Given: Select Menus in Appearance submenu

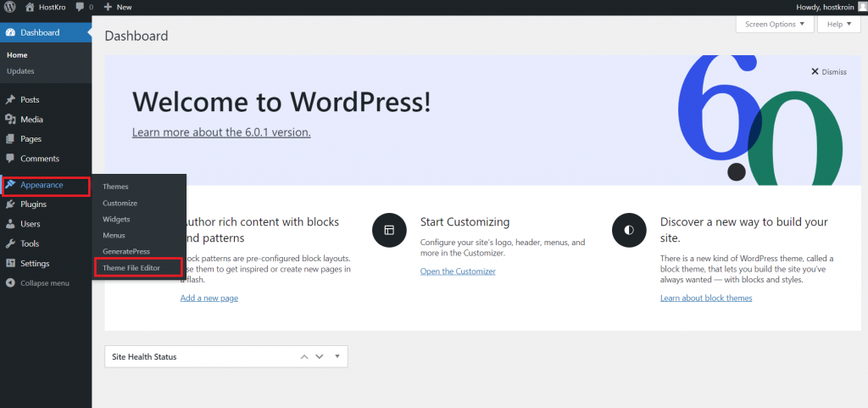Looking at the screenshot, I should (x=114, y=235).
